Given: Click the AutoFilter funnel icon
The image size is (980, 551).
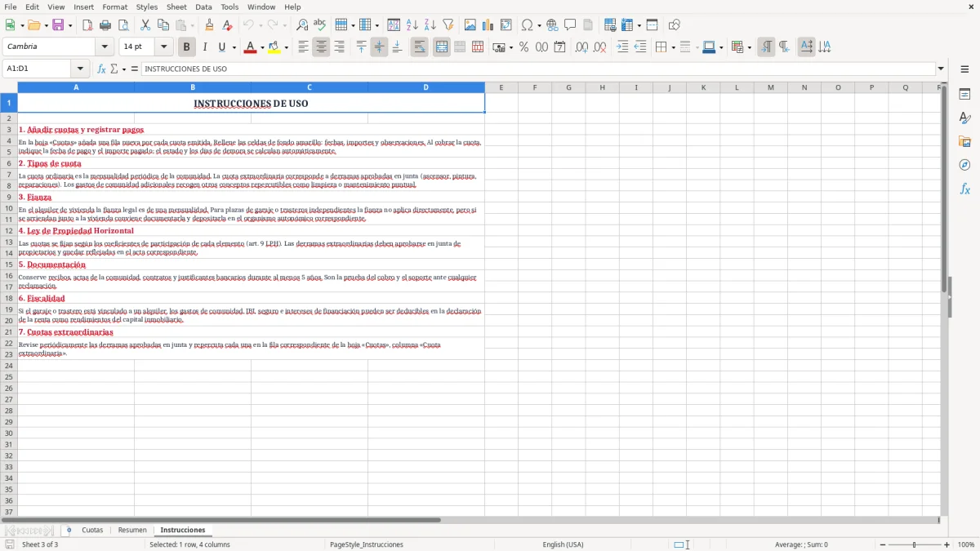Looking at the screenshot, I should pyautogui.click(x=448, y=25).
